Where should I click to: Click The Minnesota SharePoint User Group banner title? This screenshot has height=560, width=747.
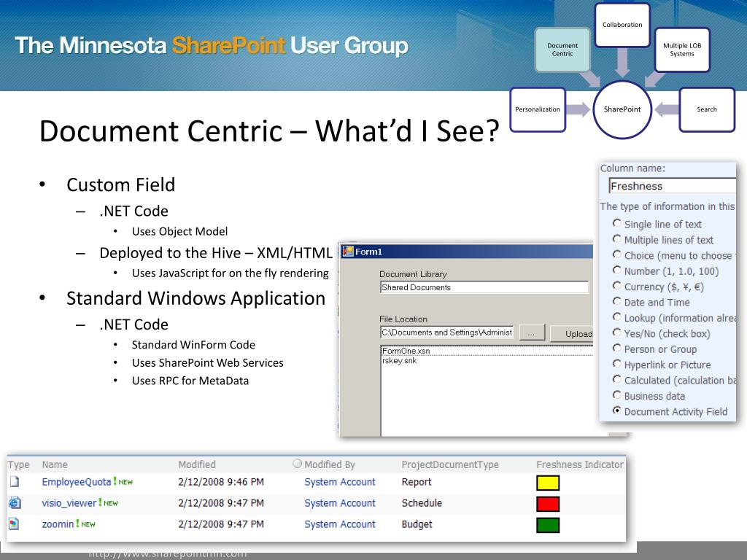pyautogui.click(x=212, y=46)
